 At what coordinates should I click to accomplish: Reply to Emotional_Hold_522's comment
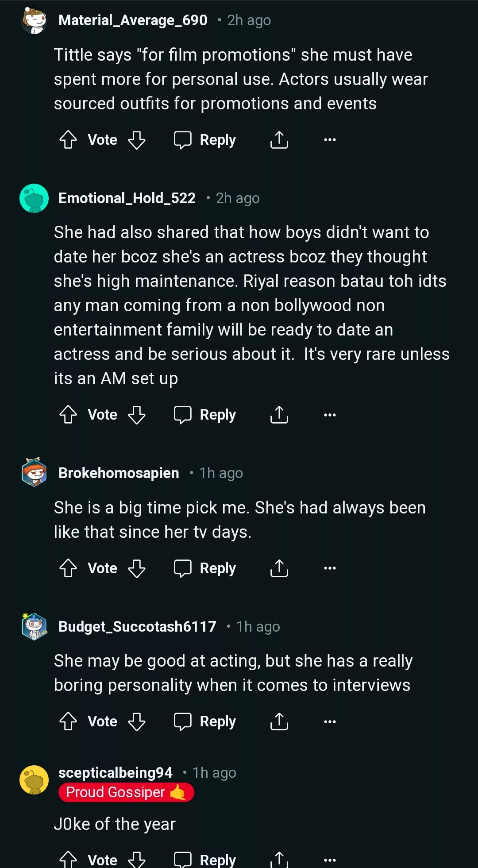point(205,415)
